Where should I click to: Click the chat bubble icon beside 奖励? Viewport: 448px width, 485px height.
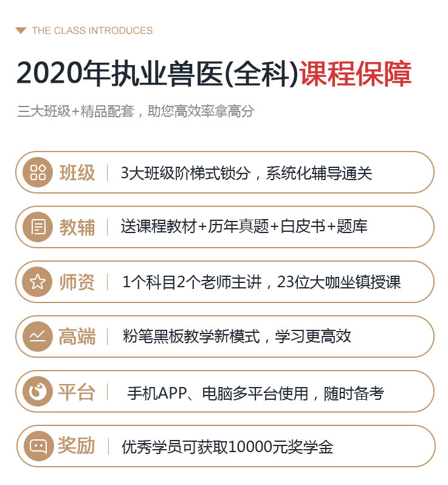coord(38,446)
